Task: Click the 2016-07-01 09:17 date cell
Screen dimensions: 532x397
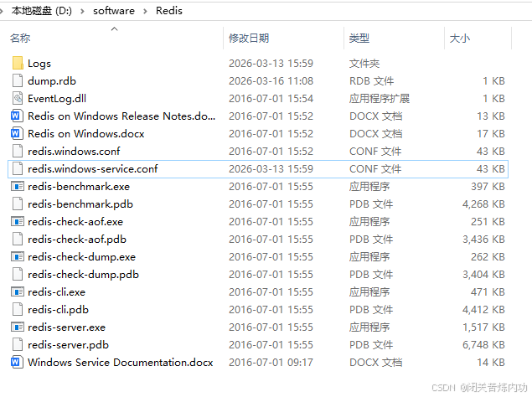Action: (271, 363)
